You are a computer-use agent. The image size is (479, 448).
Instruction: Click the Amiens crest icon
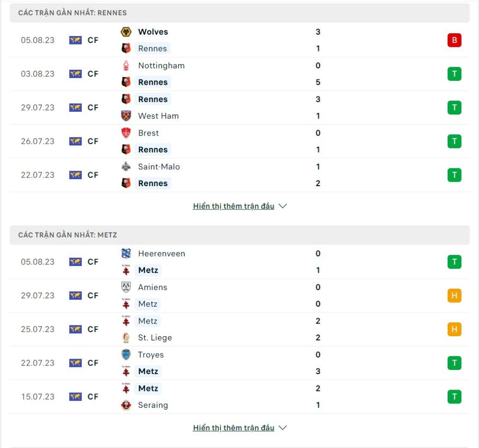pos(126,287)
